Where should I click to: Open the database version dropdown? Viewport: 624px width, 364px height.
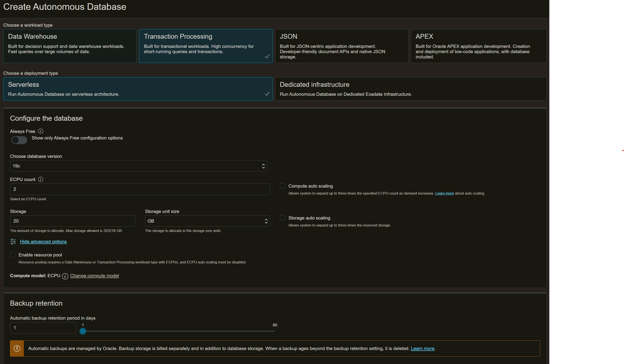click(138, 166)
